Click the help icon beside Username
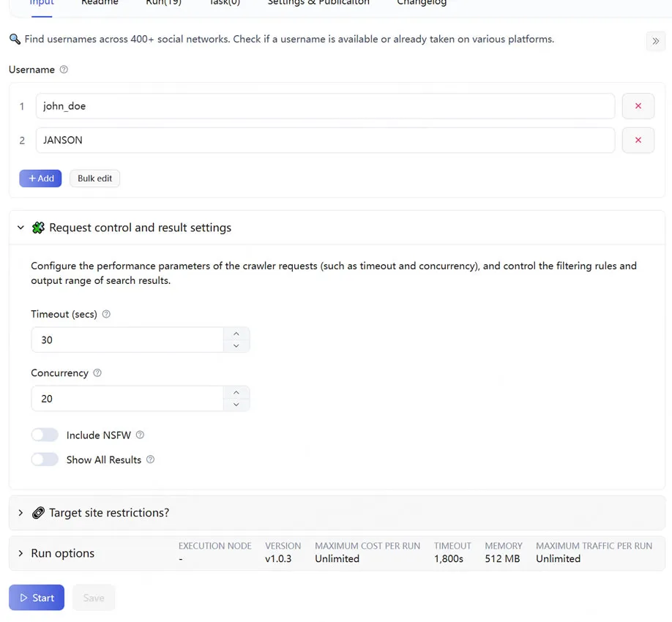 pos(64,70)
